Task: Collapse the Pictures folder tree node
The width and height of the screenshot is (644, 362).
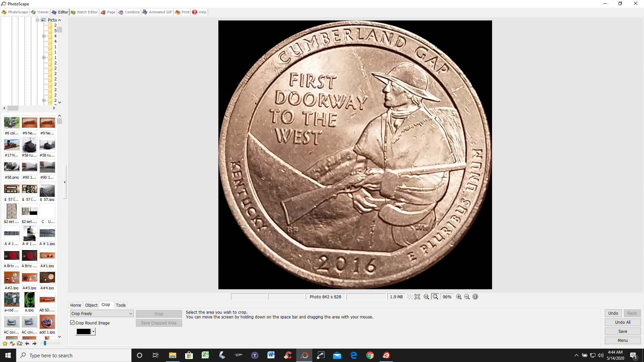Action: point(38,20)
